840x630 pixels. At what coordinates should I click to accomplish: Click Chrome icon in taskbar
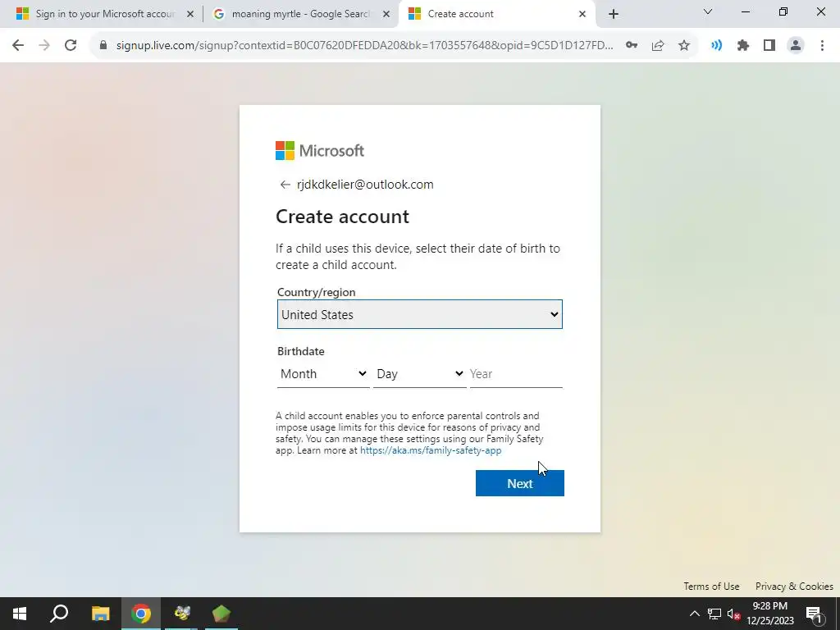pos(141,614)
